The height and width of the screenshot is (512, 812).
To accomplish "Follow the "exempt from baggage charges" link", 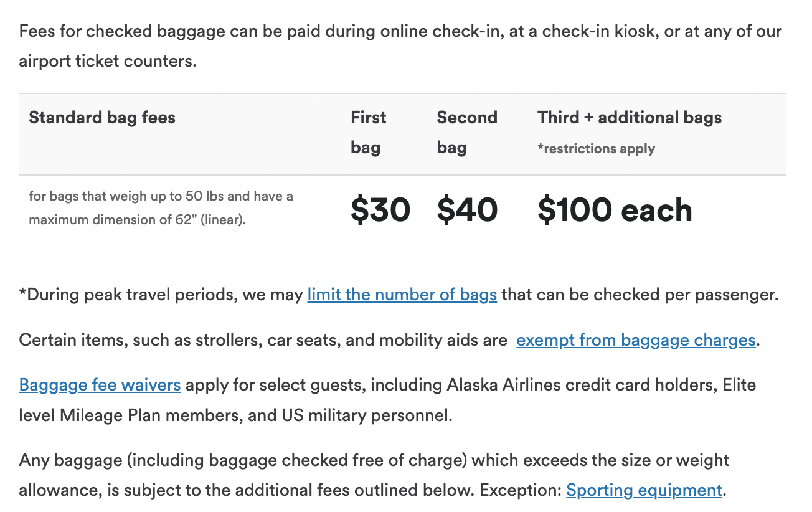I will 635,340.
